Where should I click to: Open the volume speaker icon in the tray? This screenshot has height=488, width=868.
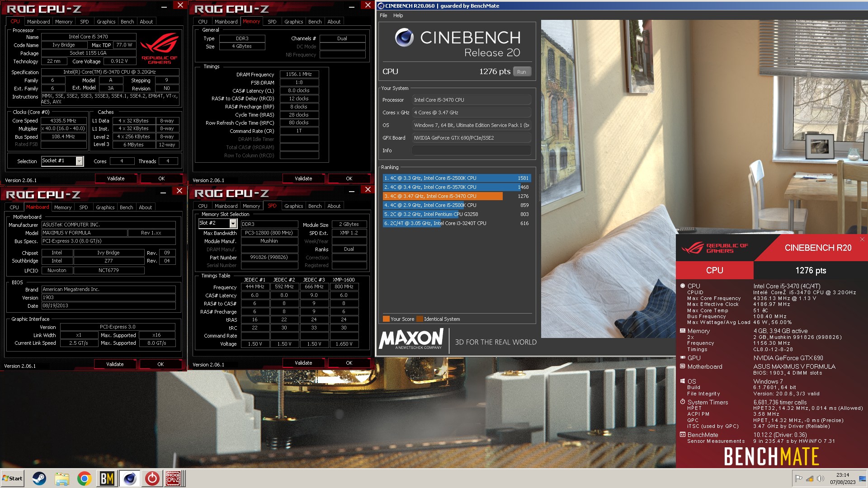[x=820, y=479]
